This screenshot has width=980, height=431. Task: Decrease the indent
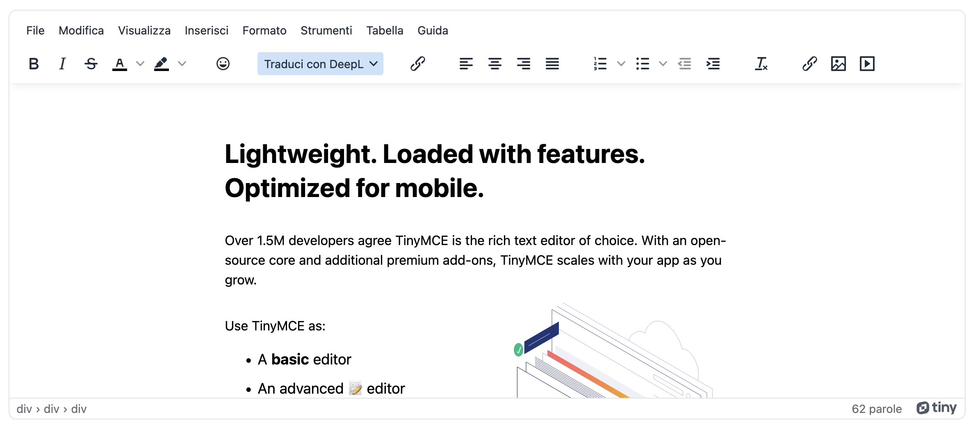(685, 64)
